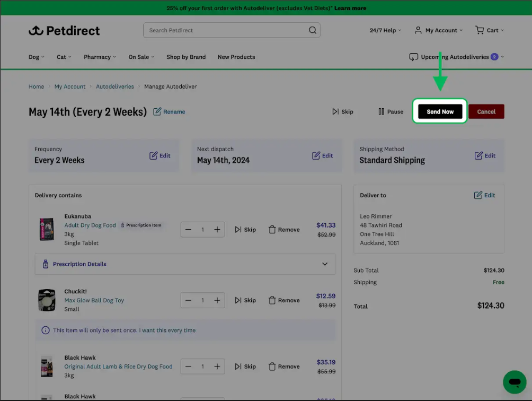Click Learn more in the promo banner
Viewport: 532px width, 401px height.
(x=350, y=8)
